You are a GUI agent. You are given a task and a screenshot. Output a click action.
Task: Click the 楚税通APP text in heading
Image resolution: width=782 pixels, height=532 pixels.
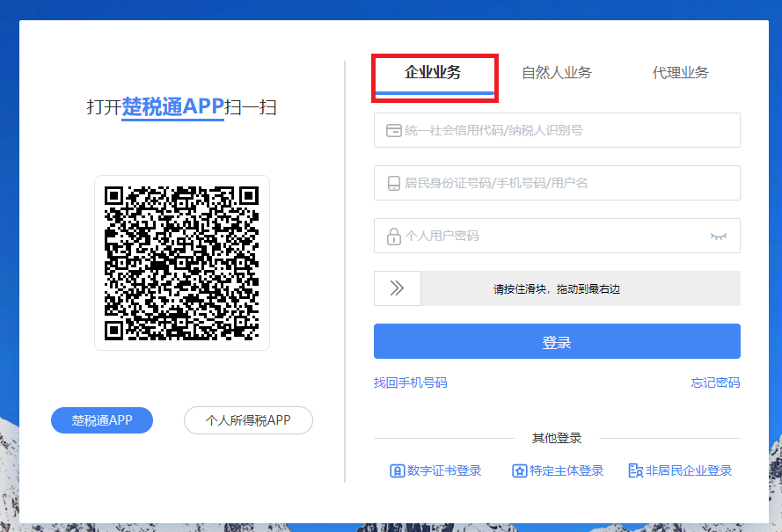point(172,106)
